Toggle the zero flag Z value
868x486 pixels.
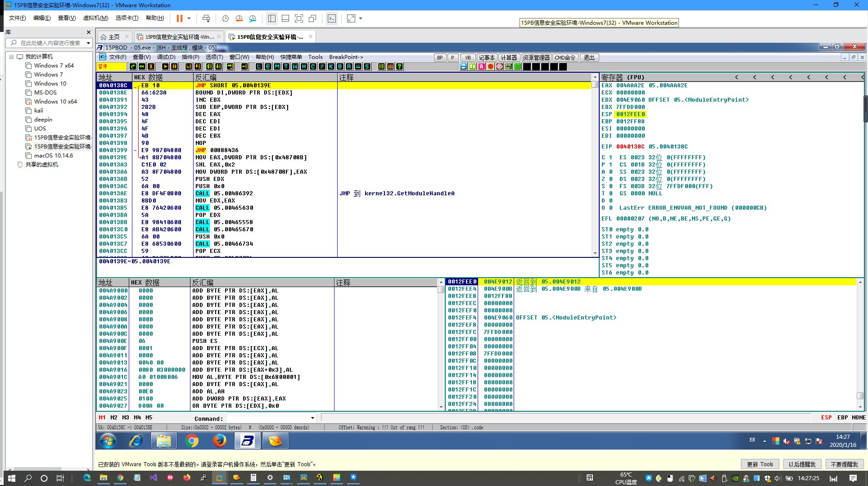tap(610, 179)
